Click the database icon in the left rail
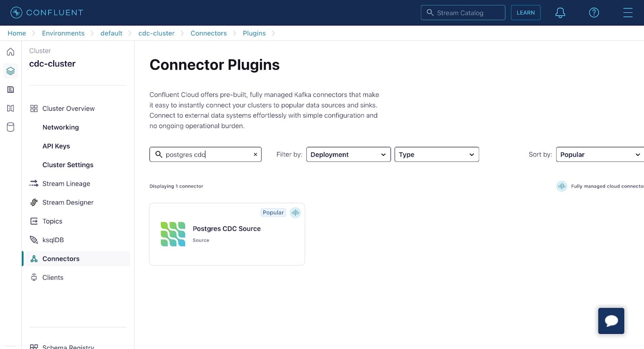 point(10,127)
